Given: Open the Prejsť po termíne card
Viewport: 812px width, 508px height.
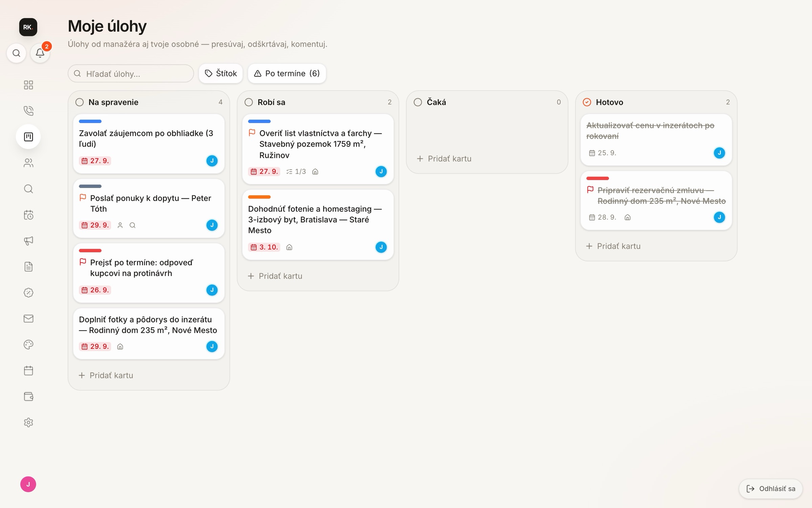Looking at the screenshot, I should (149, 273).
